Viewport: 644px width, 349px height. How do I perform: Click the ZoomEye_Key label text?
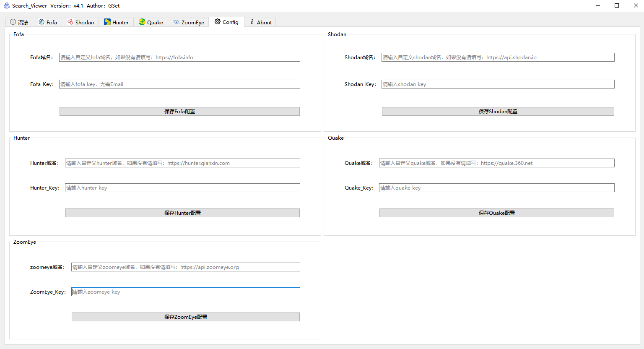(x=48, y=292)
